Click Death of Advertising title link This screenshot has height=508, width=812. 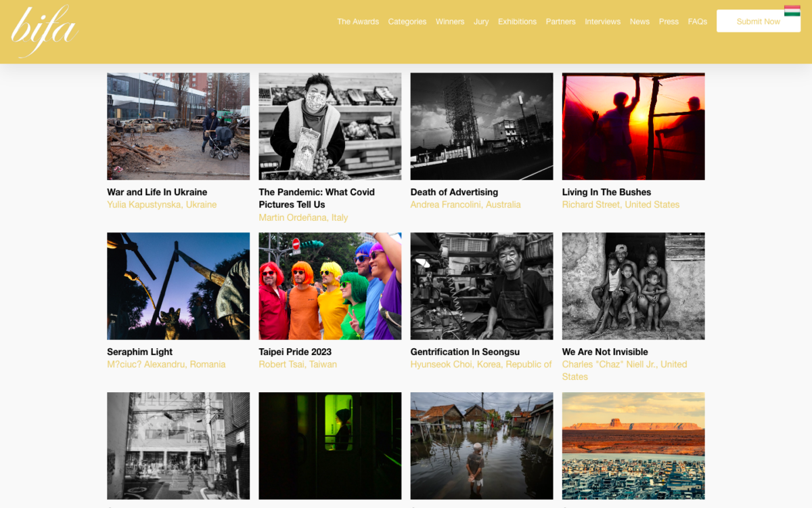point(454,192)
